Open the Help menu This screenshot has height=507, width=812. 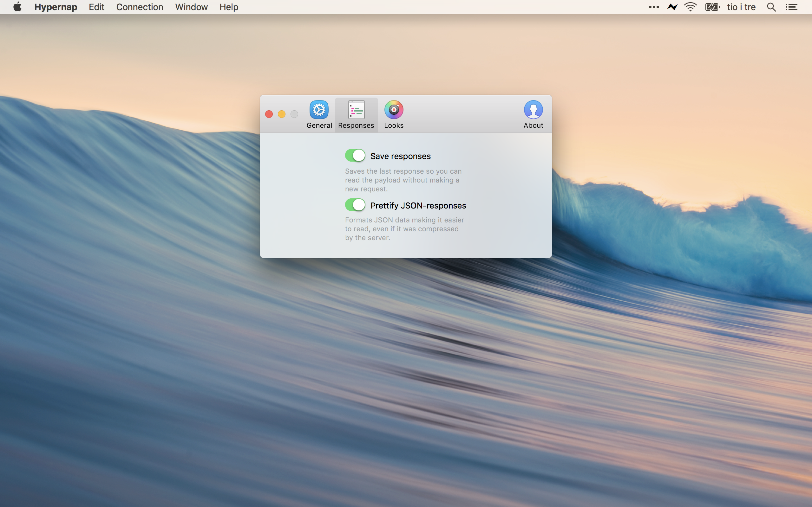click(229, 7)
